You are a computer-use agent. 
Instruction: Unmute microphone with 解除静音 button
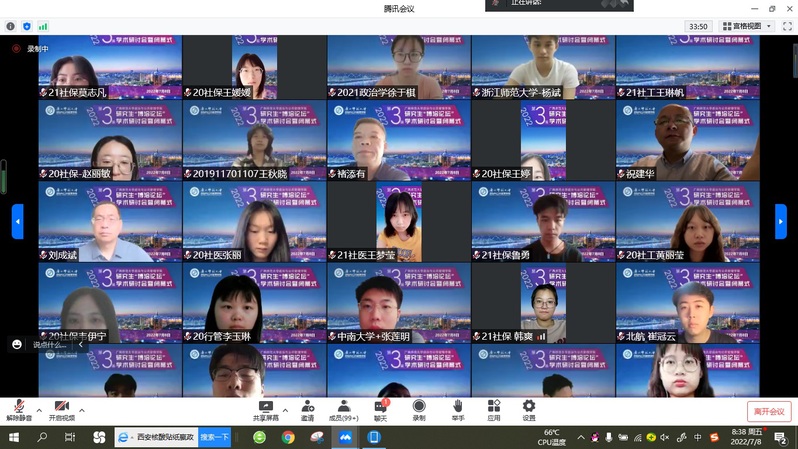[x=18, y=409]
